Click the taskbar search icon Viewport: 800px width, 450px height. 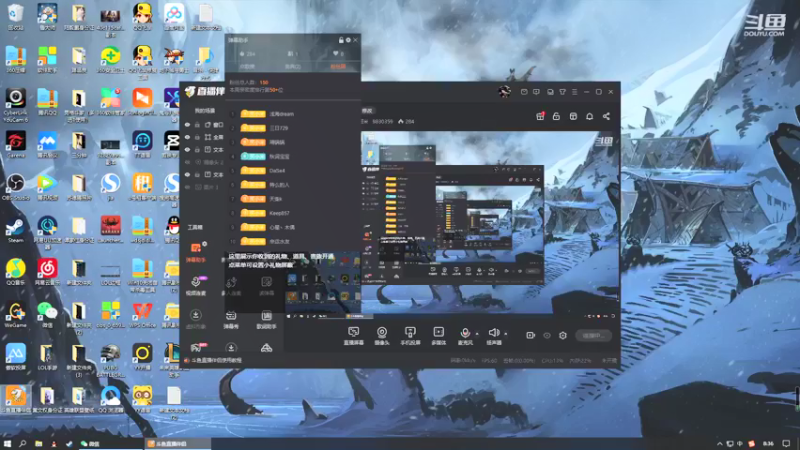(22, 443)
